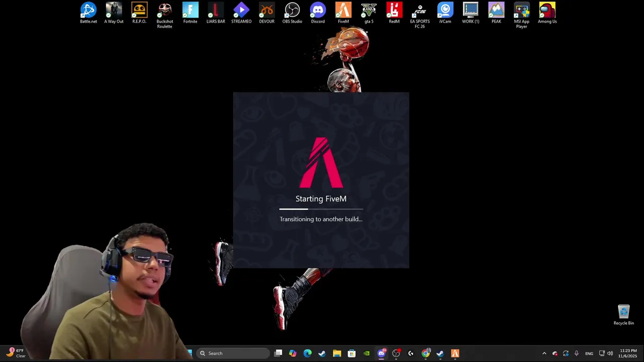Open the OBS Studio desktop shortcut
This screenshot has height=362, width=644.
(292, 13)
